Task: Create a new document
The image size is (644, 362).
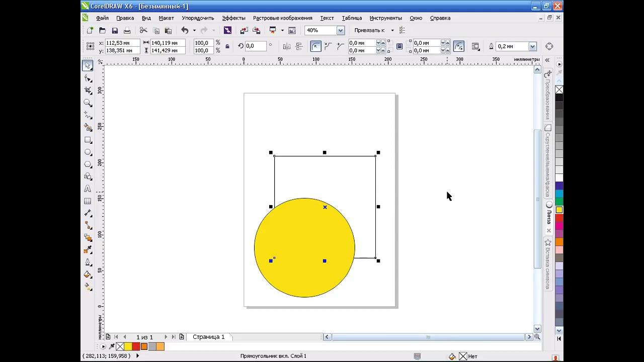Action: (x=90, y=31)
